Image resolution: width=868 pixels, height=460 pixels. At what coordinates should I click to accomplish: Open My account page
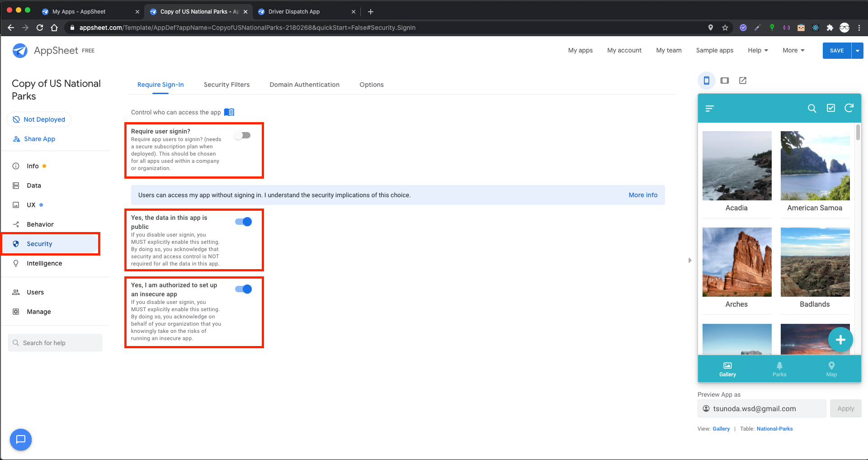tap(624, 50)
